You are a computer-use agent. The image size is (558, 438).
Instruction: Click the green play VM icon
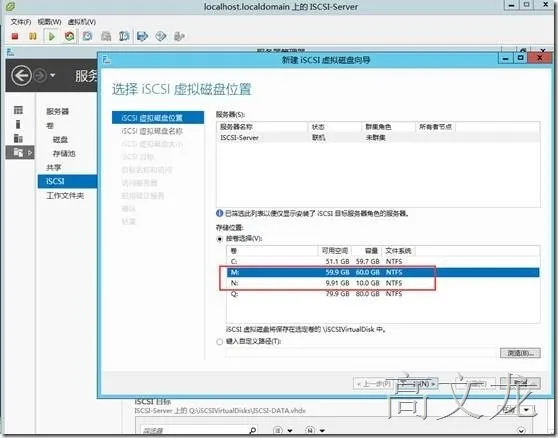point(52,36)
